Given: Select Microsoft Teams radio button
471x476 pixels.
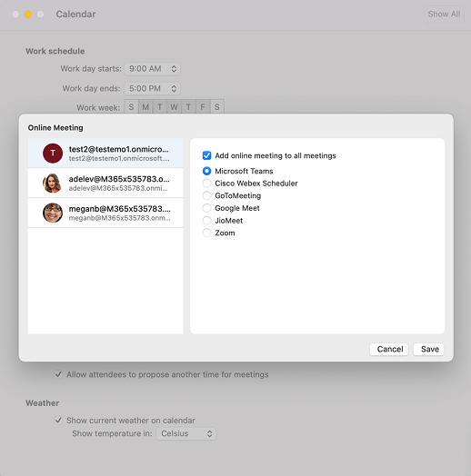Looking at the screenshot, I should point(206,171).
